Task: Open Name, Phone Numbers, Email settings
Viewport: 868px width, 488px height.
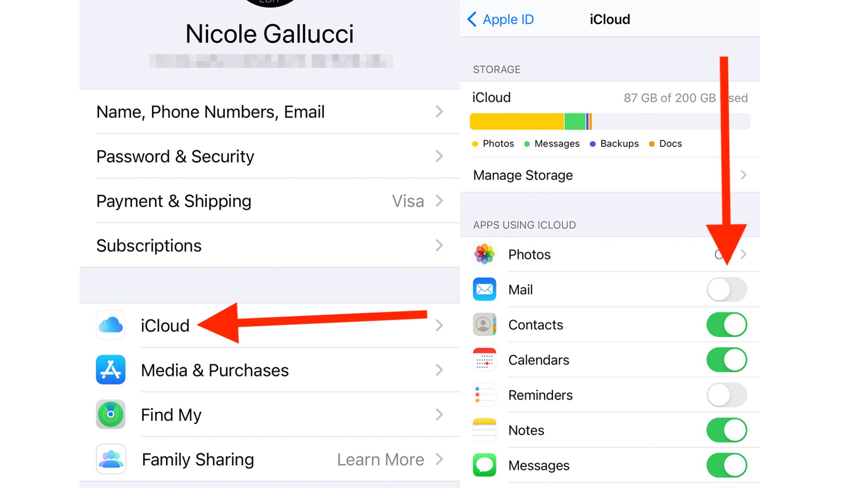Action: pos(270,112)
